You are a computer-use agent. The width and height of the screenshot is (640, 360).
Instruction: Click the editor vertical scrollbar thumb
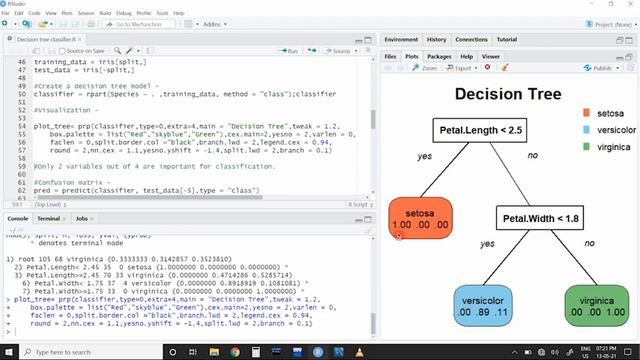(373, 119)
